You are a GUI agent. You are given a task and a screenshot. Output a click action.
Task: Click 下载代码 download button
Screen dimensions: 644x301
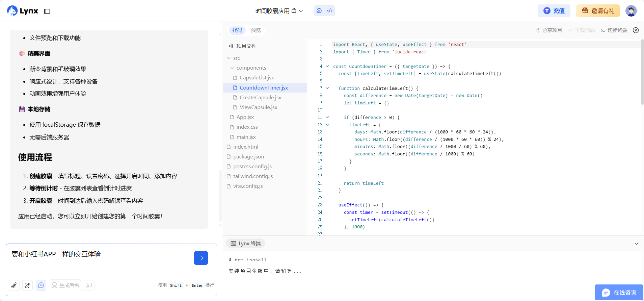click(581, 30)
